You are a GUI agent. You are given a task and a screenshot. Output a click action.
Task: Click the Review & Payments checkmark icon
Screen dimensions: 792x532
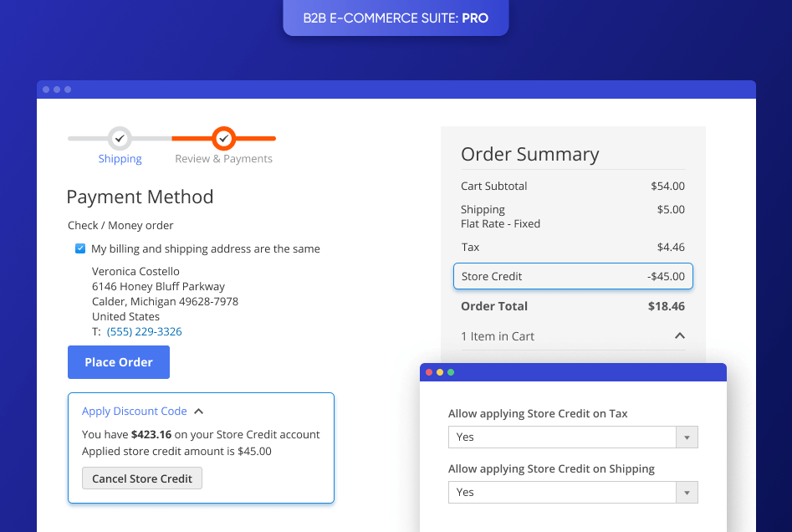pos(223,140)
